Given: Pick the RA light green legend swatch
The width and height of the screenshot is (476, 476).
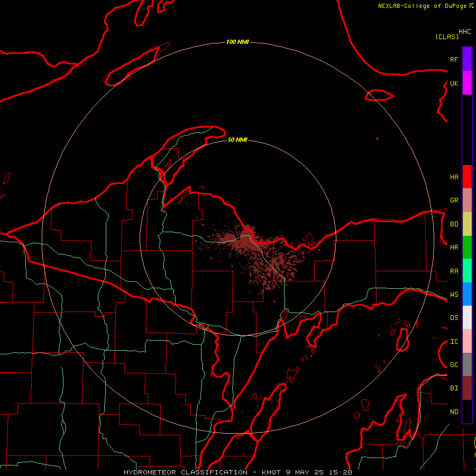Looking at the screenshot, I should 467,271.
